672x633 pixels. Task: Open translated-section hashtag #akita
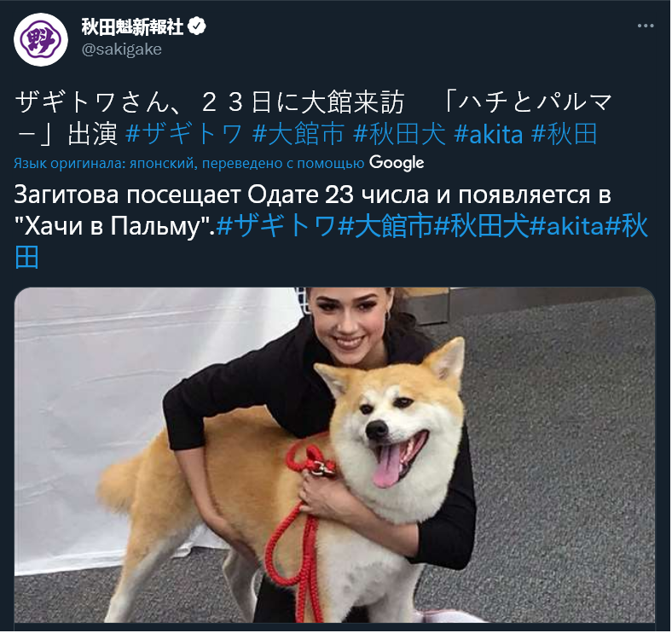pyautogui.click(x=566, y=226)
